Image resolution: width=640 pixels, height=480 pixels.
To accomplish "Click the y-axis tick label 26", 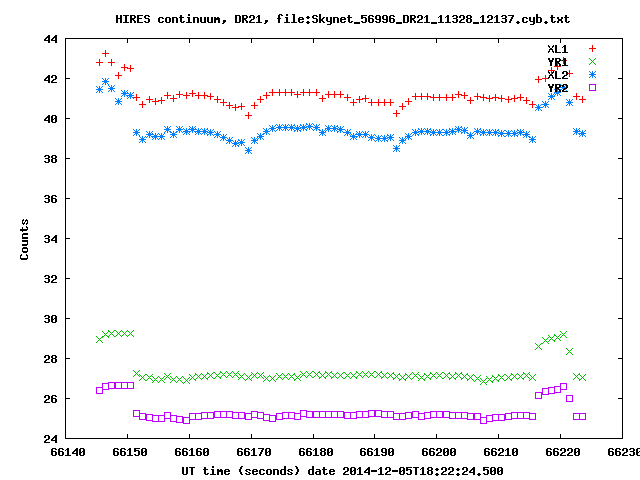I will [x=51, y=399].
